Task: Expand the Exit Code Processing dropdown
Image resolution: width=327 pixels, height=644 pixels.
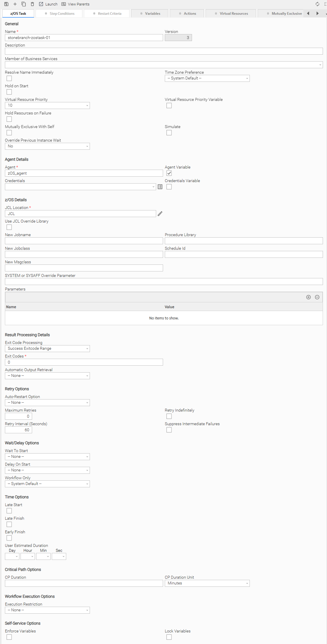Action: [x=47, y=349]
